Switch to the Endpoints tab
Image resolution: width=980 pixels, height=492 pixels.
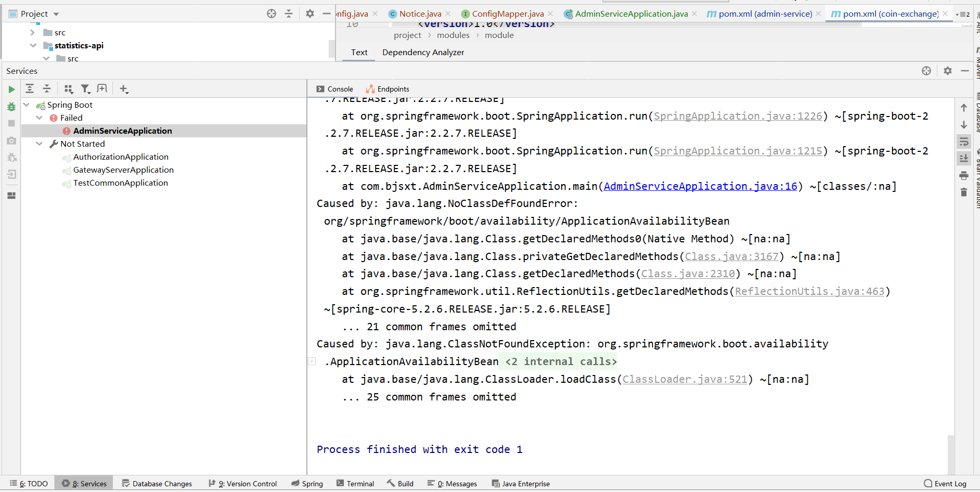(x=388, y=89)
